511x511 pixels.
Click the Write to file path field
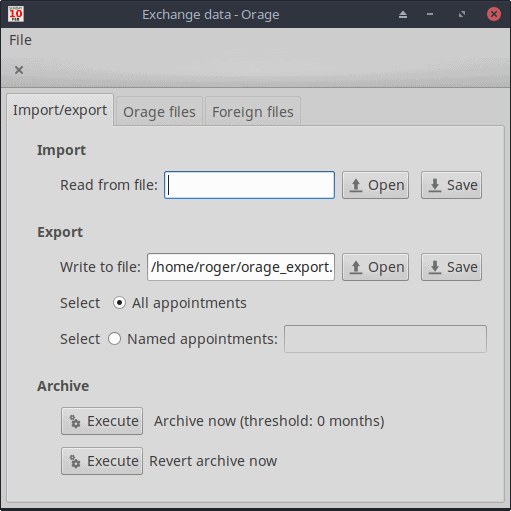coord(241,267)
